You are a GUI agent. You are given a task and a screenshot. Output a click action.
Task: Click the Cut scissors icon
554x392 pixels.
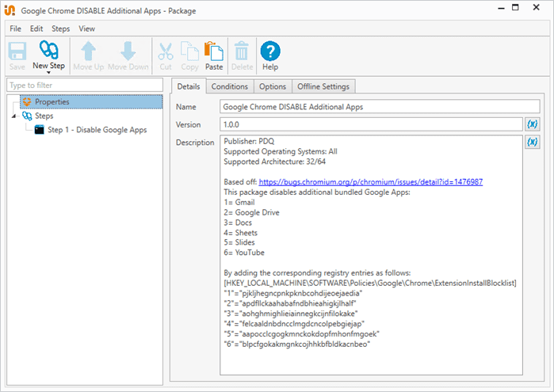tap(166, 51)
